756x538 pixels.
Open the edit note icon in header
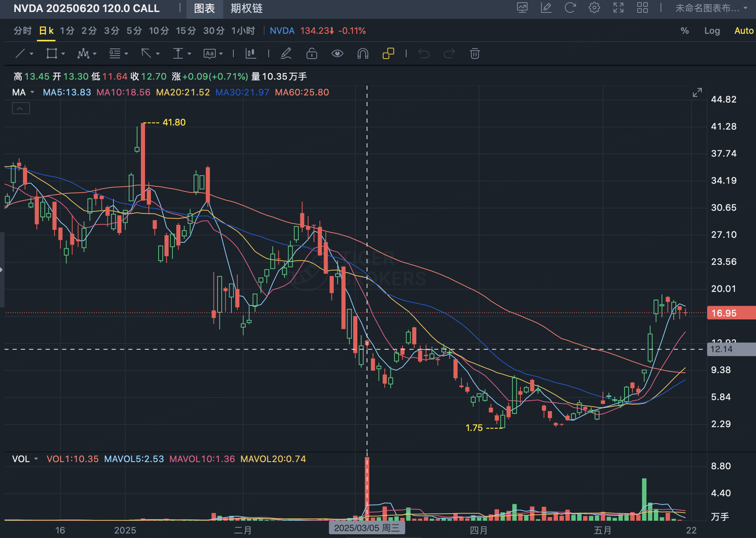point(546,8)
